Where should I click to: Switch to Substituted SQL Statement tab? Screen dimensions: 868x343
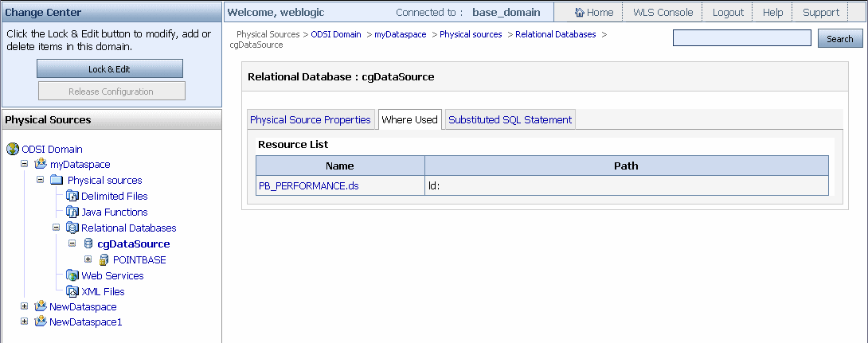click(x=510, y=119)
